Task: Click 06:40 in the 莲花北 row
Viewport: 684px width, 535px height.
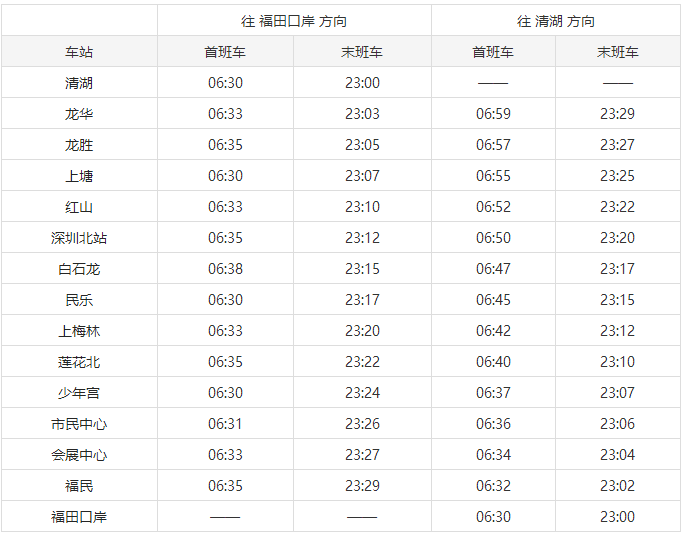Action: 493,362
